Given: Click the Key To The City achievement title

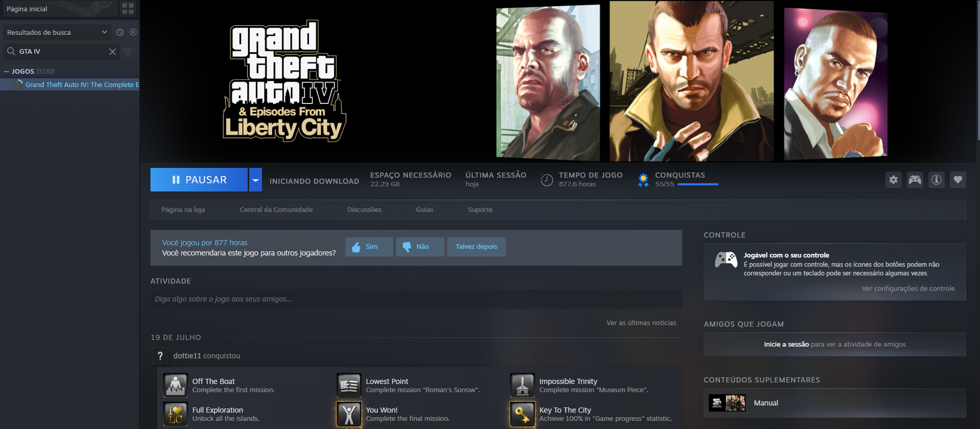Looking at the screenshot, I should pyautogui.click(x=565, y=410).
